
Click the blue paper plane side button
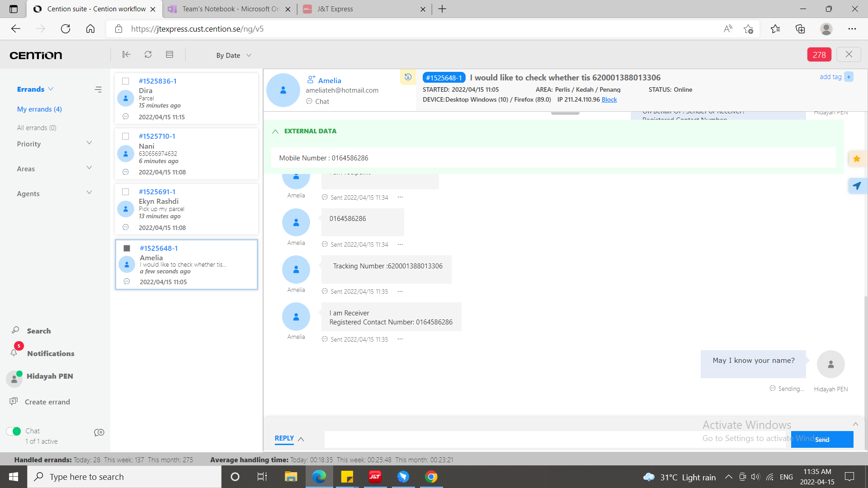(x=857, y=186)
